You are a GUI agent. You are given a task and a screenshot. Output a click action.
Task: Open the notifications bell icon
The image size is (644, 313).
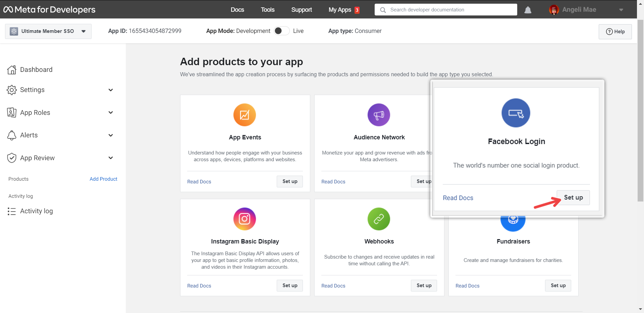[528, 10]
